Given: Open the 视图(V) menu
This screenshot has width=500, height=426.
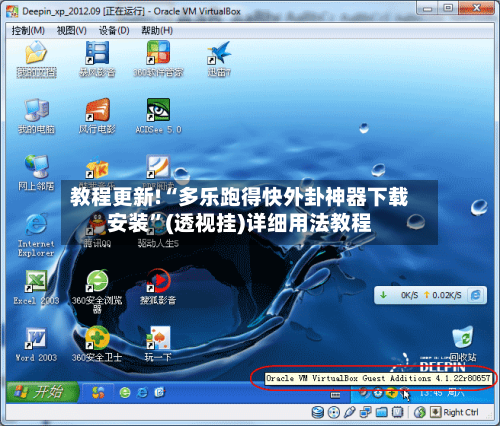Looking at the screenshot, I should click(71, 31).
